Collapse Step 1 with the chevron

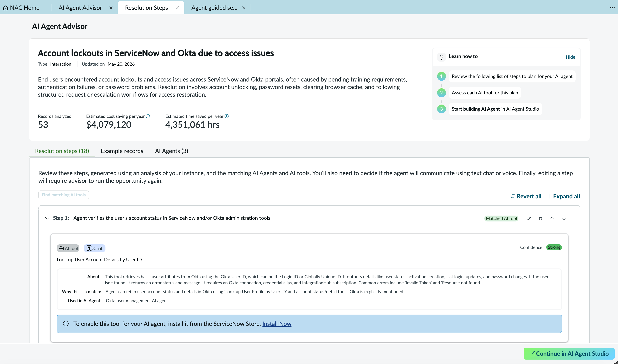(x=47, y=218)
